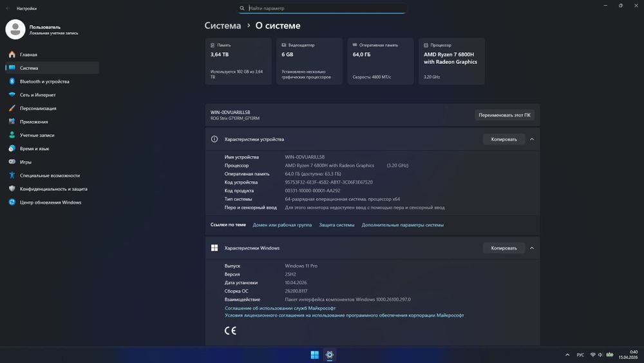644x363 pixels.
Task: Select product code 00331-10000-00001-AA292
Action: [x=312, y=191]
